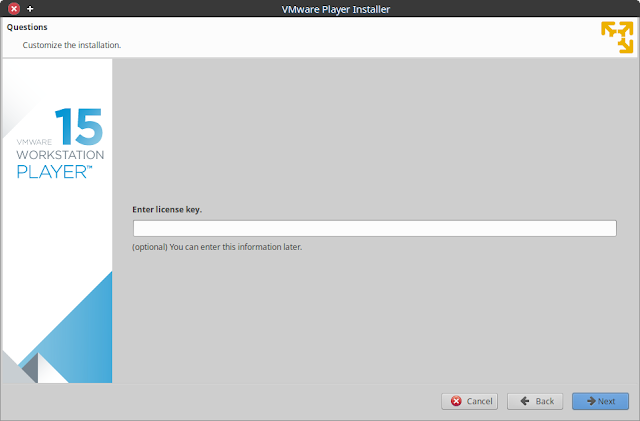The width and height of the screenshot is (640, 421).
Task: Click the Workstation Player 15 banner image
Action: 57,221
